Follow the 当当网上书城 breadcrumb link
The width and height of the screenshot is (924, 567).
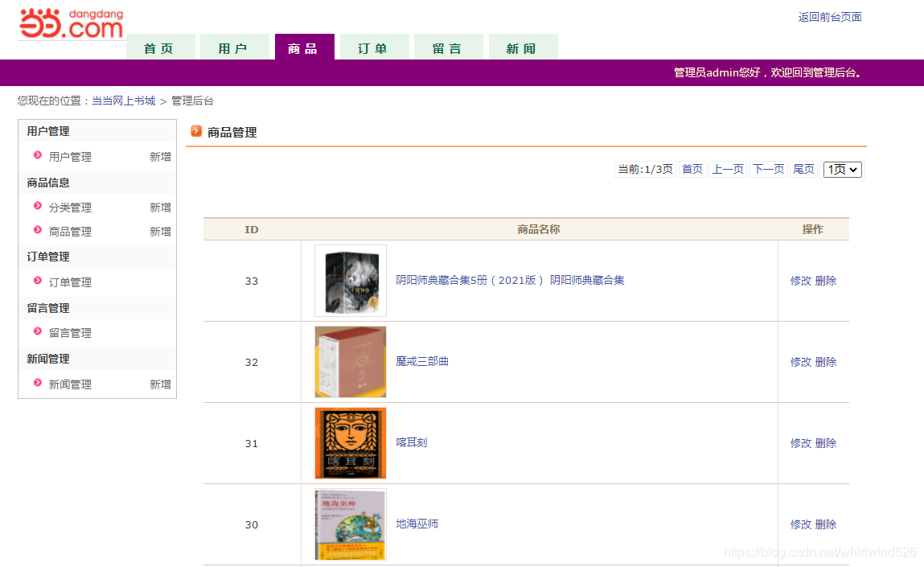(124, 101)
